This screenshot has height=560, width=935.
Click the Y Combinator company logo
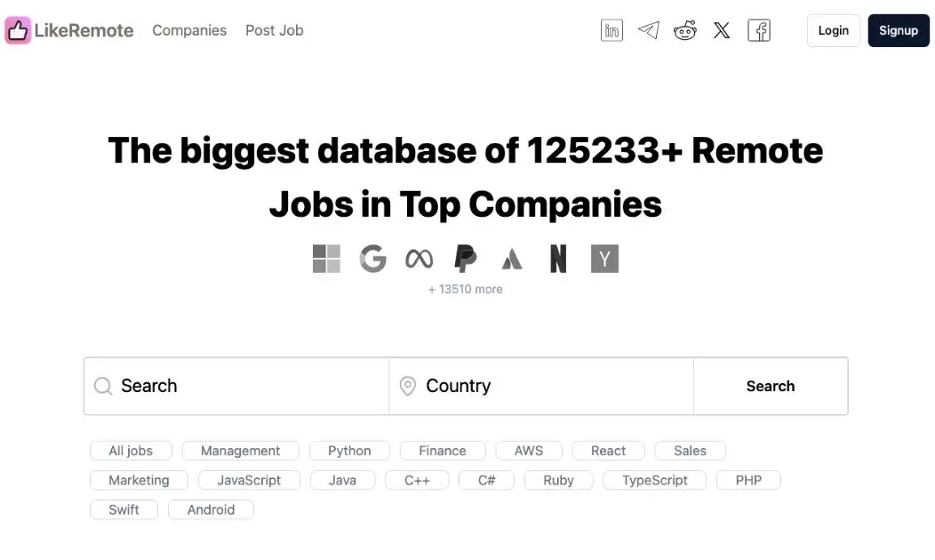[x=604, y=258]
